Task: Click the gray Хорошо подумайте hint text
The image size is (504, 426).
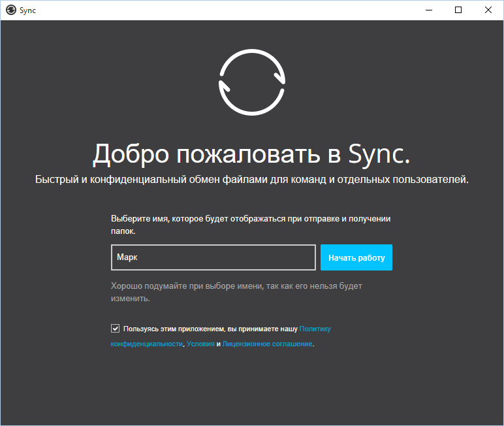Action: tap(236, 286)
